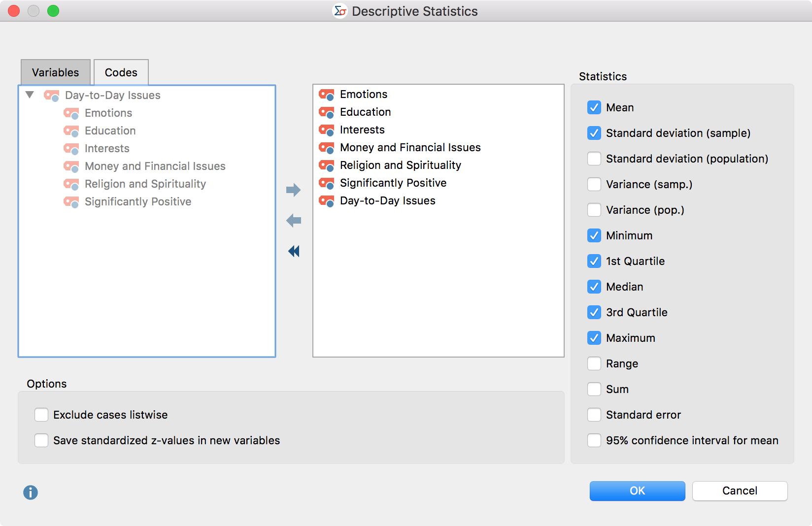The height and width of the screenshot is (526, 812).
Task: Check the 95% confidence interval for mean
Action: [x=594, y=440]
